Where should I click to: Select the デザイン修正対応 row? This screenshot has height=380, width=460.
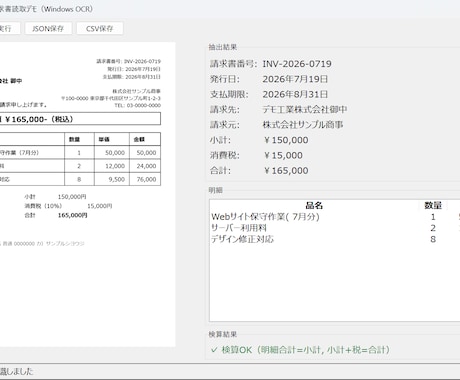[x=335, y=239]
